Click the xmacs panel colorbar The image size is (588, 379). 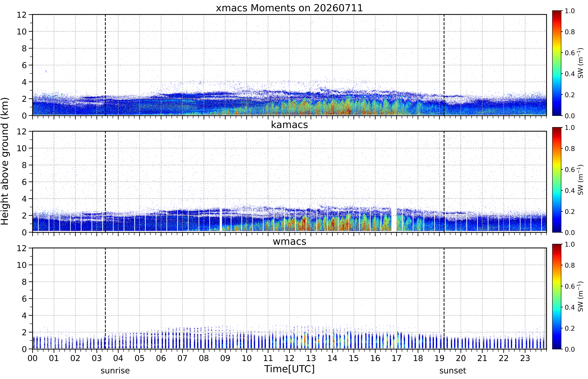pyautogui.click(x=557, y=63)
